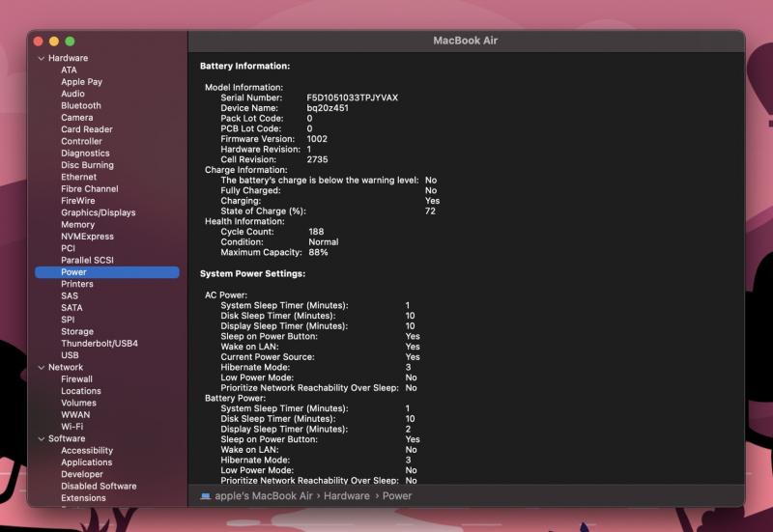The width and height of the screenshot is (773, 532).
Task: Click the Battery Information heading
Action: (x=245, y=66)
